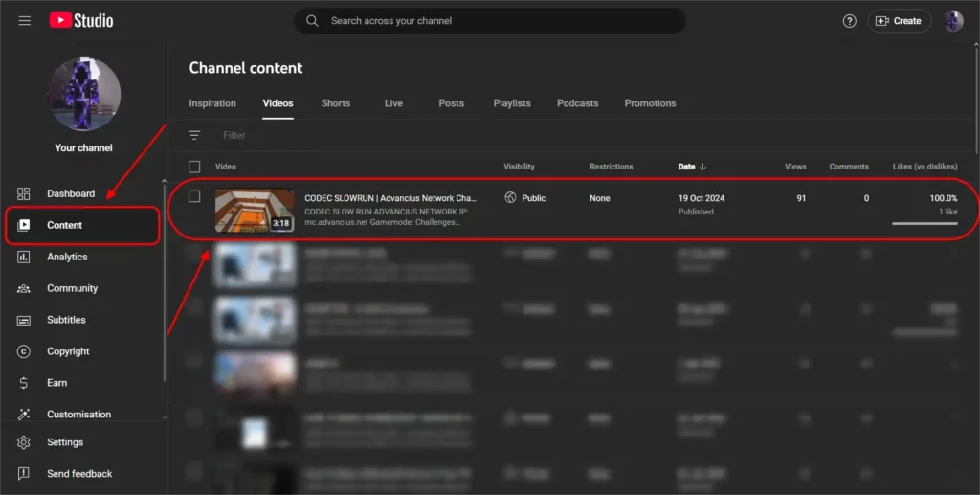Image resolution: width=980 pixels, height=495 pixels.
Task: Click the Send feedback icon
Action: tap(23, 473)
